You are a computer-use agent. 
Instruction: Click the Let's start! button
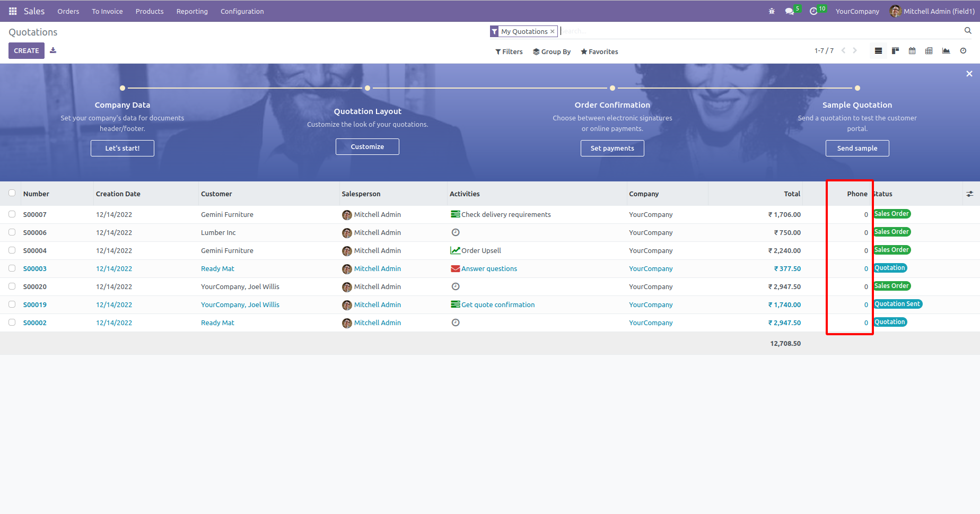tap(122, 149)
